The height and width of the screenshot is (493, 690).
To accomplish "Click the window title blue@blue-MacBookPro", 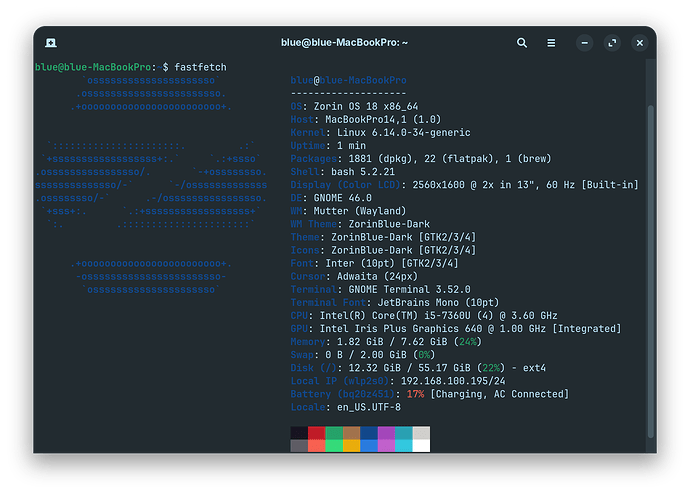I will tap(344, 44).
